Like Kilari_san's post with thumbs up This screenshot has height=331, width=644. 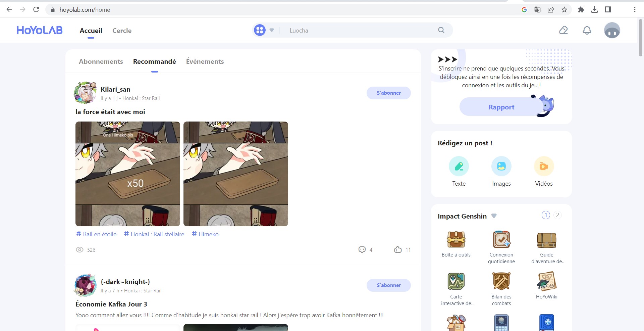point(398,250)
